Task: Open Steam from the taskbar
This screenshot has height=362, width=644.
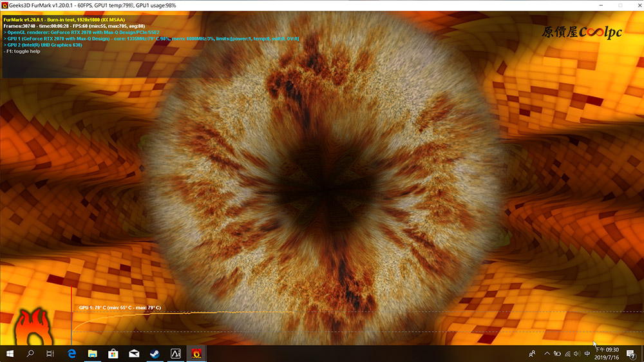Action: (x=155, y=354)
